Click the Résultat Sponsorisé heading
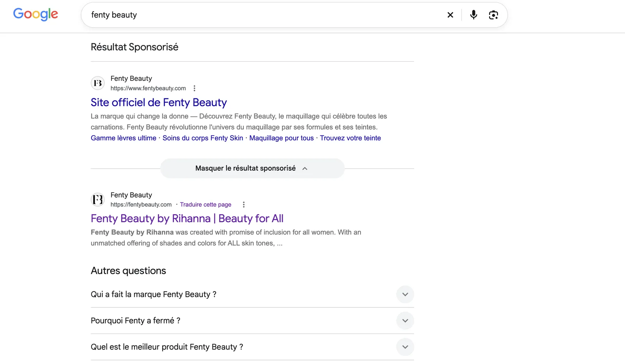Screen dimensions: 625x364 click(134, 47)
